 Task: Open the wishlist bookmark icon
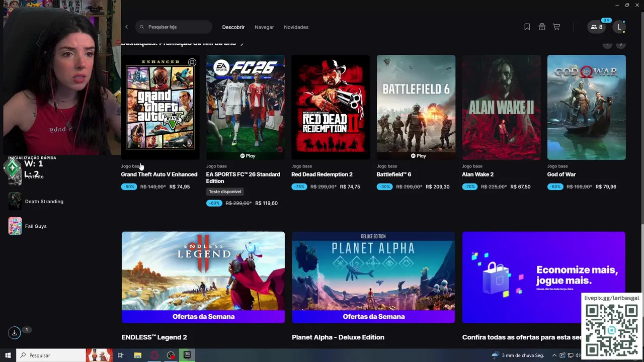(x=527, y=27)
